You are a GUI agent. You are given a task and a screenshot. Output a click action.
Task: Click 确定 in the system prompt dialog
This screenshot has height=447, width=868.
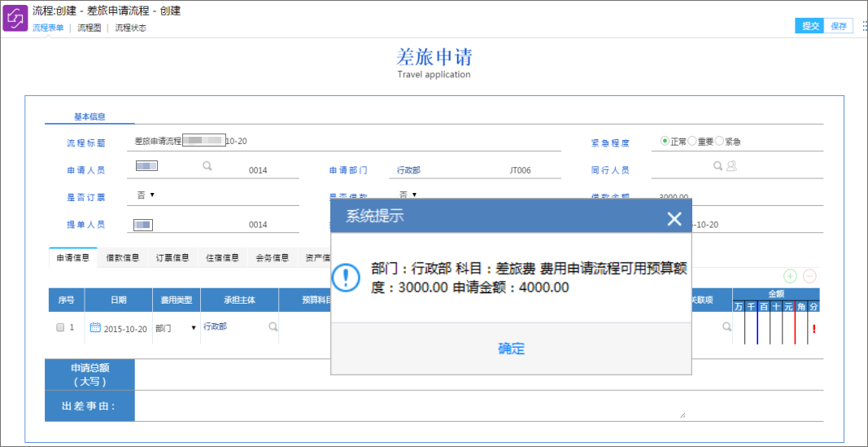pyautogui.click(x=511, y=349)
